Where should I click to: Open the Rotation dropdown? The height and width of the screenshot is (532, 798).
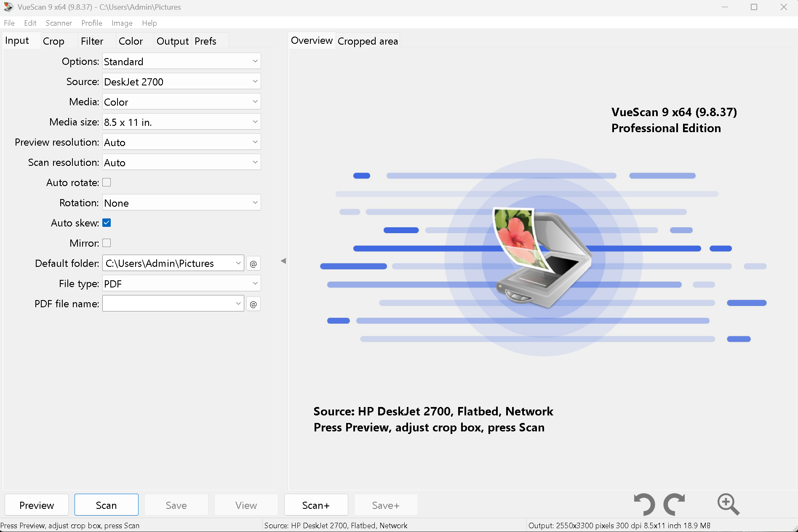tap(181, 202)
